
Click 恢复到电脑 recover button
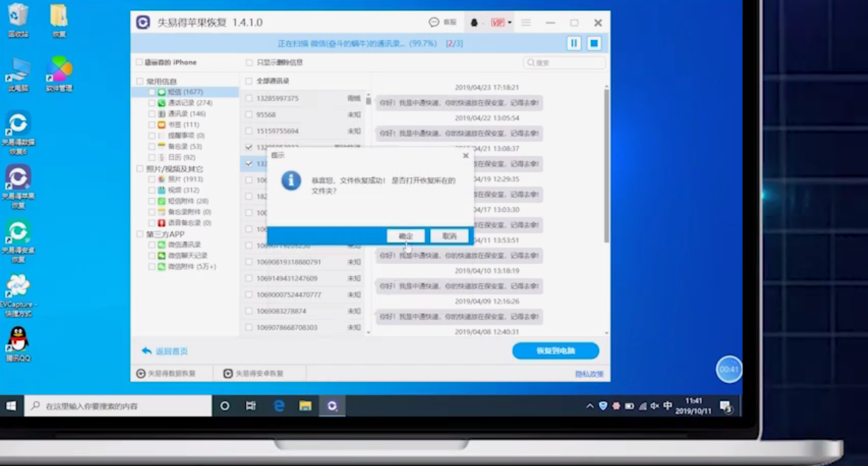coord(555,351)
